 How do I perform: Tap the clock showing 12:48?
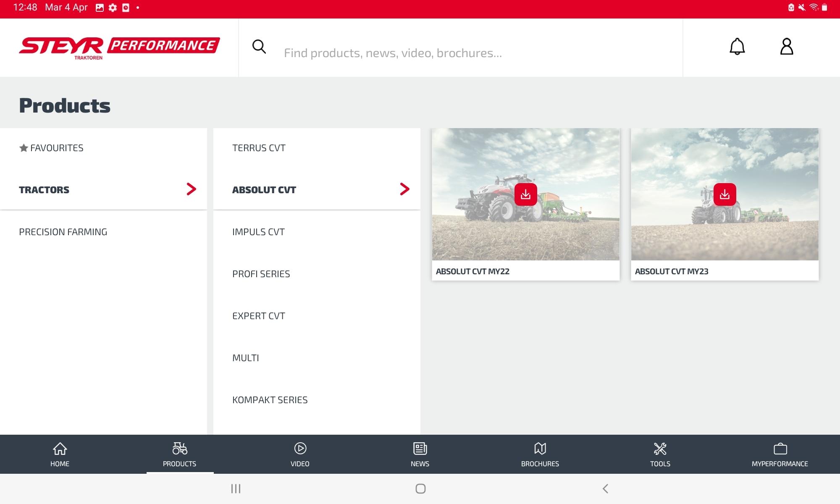(25, 7)
